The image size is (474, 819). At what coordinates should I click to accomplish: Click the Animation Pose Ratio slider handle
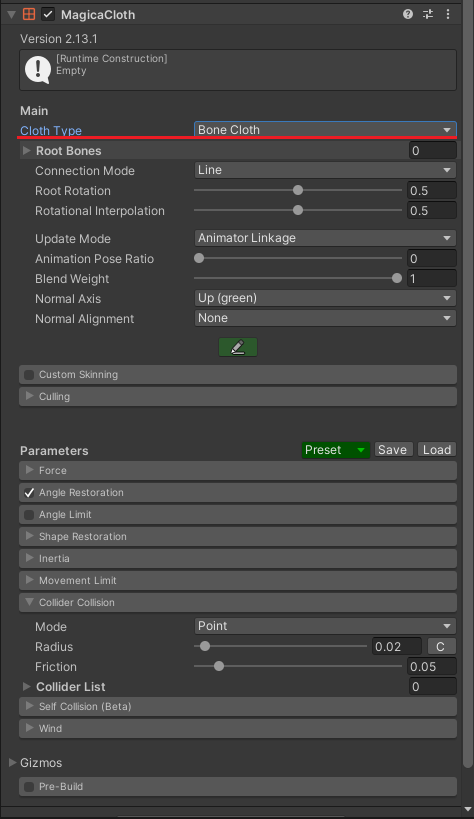pos(199,258)
